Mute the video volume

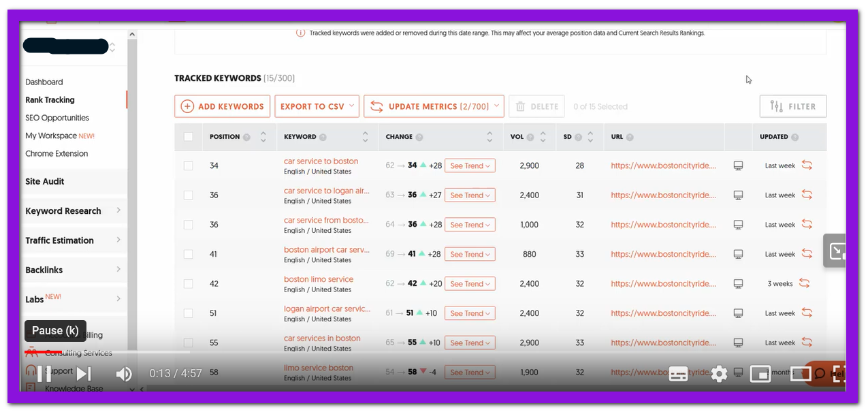(x=123, y=374)
